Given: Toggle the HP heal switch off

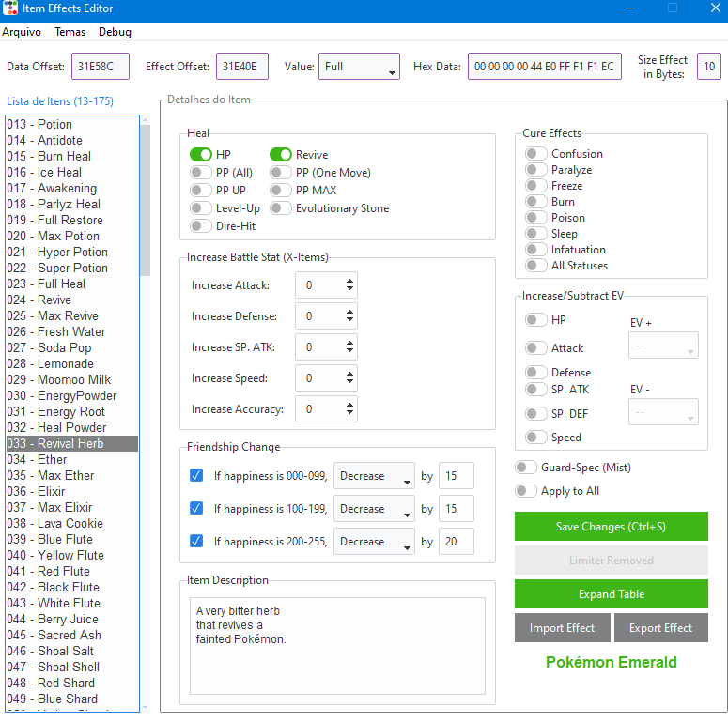Looking at the screenshot, I should 200,155.
